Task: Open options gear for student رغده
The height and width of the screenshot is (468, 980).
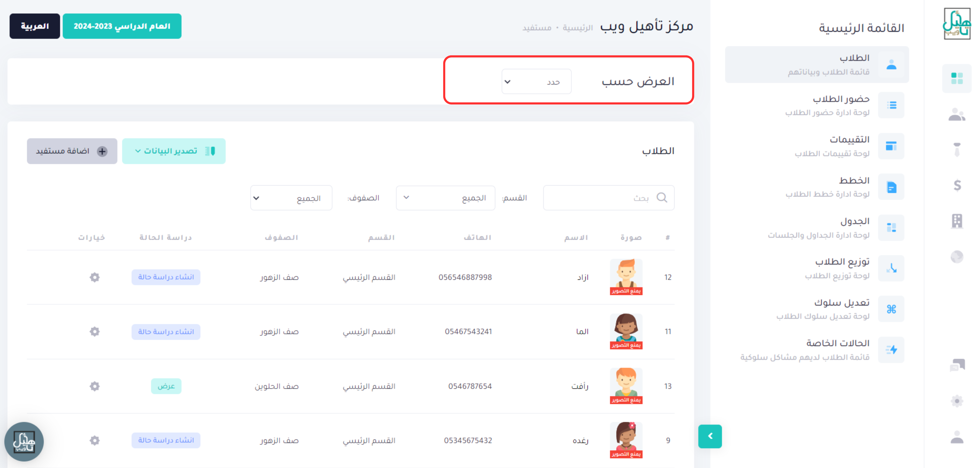Action: click(x=95, y=441)
